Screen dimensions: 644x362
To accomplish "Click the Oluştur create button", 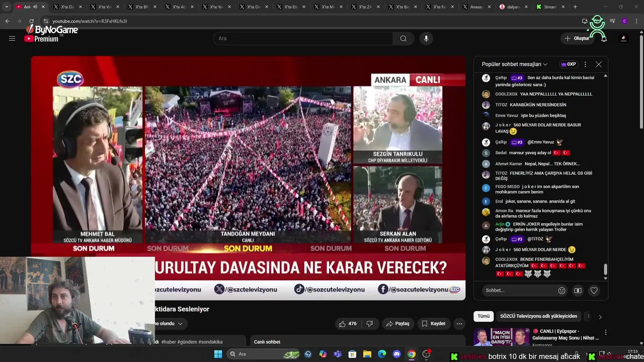I will [577, 38].
